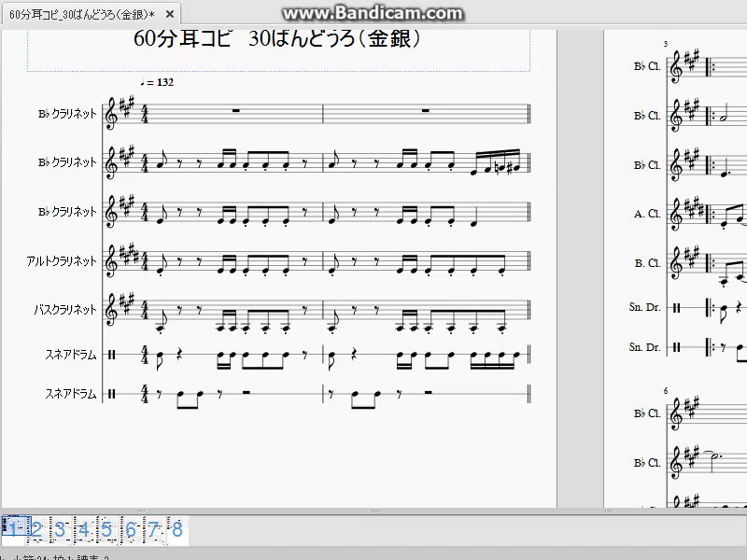Screen dimensions: 747x560
Task: Go to page 5 in navigator
Action: (x=106, y=529)
